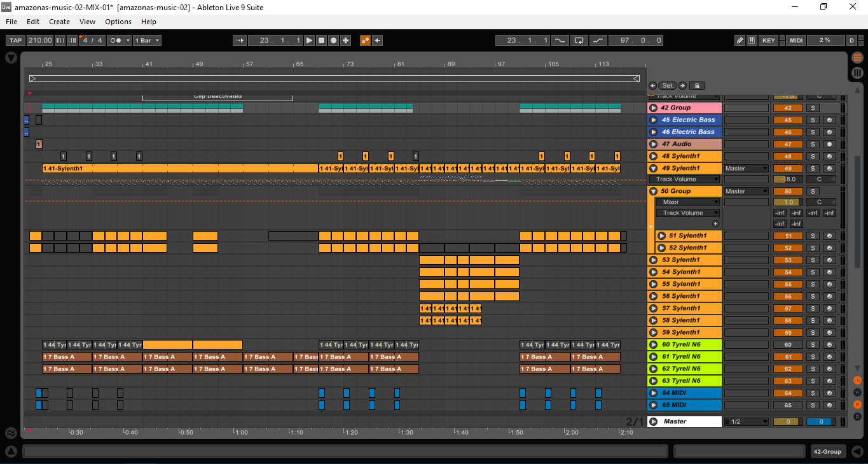Click the 210.00 tempo field
Viewport: 868px width, 464px height.
point(39,40)
